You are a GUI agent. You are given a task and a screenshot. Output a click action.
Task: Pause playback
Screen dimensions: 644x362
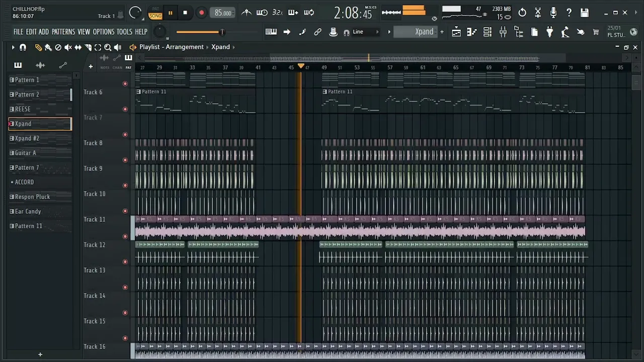pyautogui.click(x=170, y=13)
